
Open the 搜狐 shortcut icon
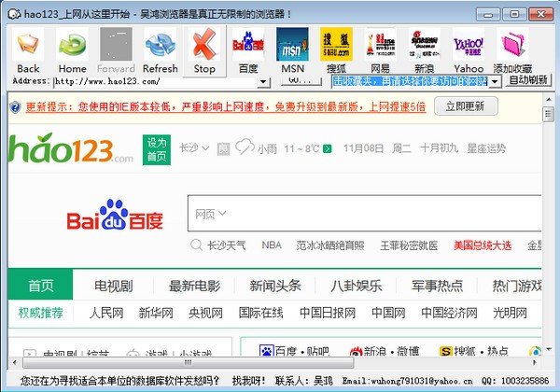336,44
